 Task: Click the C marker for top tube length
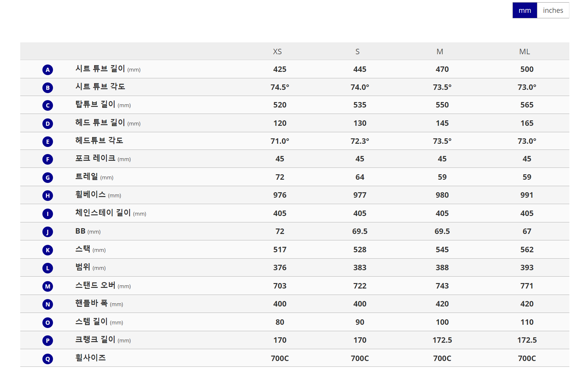point(48,105)
